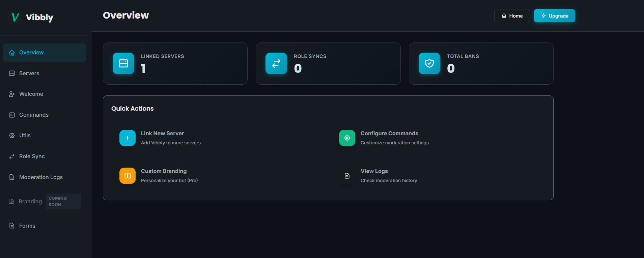Click the View Logs document icon

coord(347,176)
